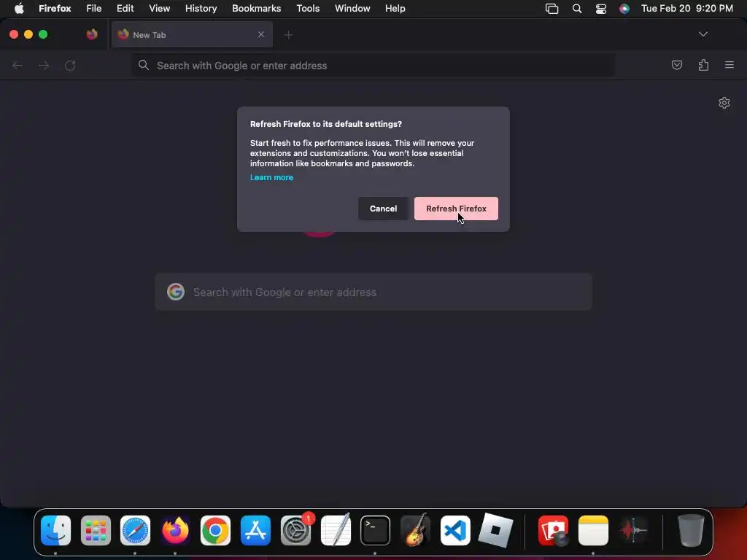The image size is (747, 560).
Task: Open the Pocket save icon
Action: pos(676,65)
